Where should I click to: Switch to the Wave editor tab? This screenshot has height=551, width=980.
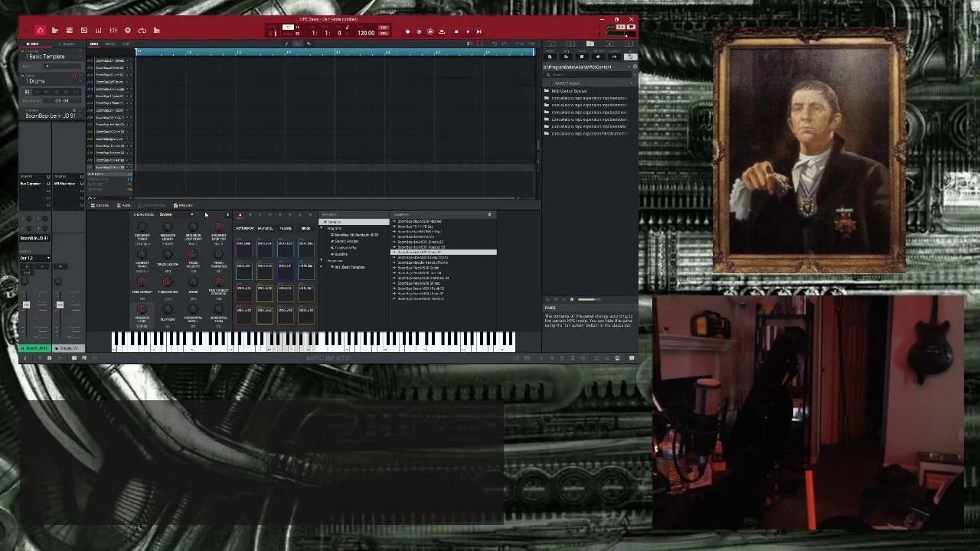click(x=109, y=44)
